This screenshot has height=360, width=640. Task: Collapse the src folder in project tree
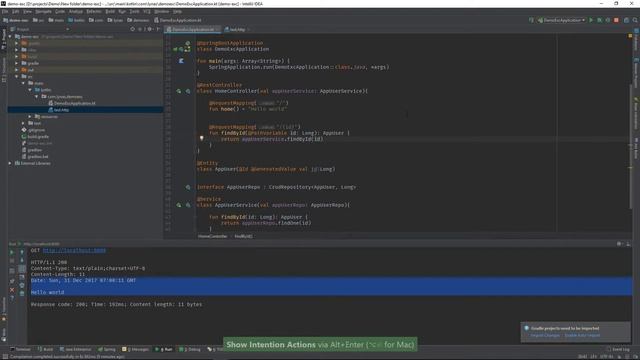[17, 76]
